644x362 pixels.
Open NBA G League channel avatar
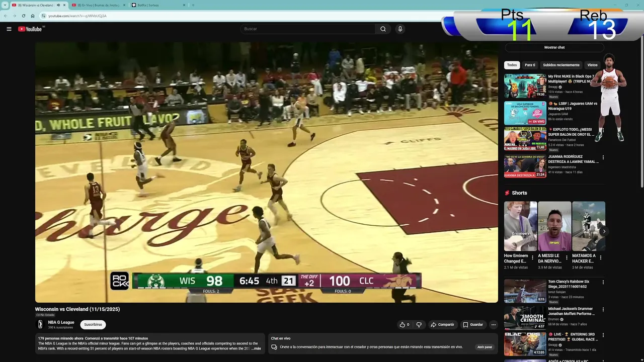tap(40, 325)
